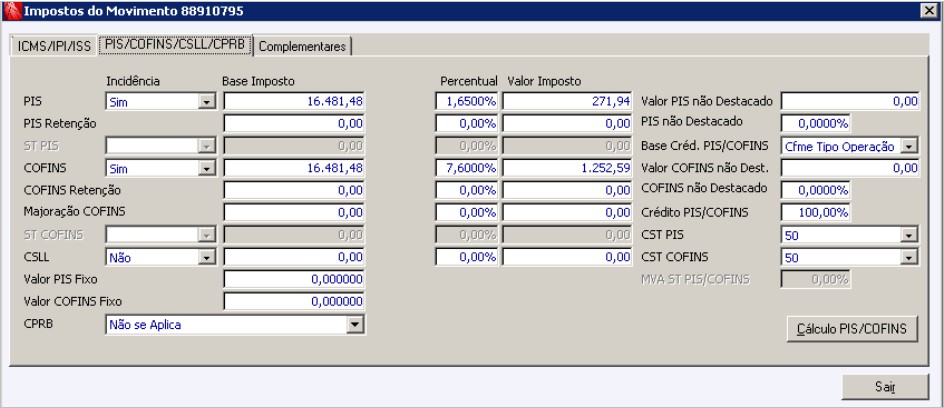This screenshot has width=944, height=408.
Task: Click the COFINS não Destacado percentage field
Action: point(816,191)
